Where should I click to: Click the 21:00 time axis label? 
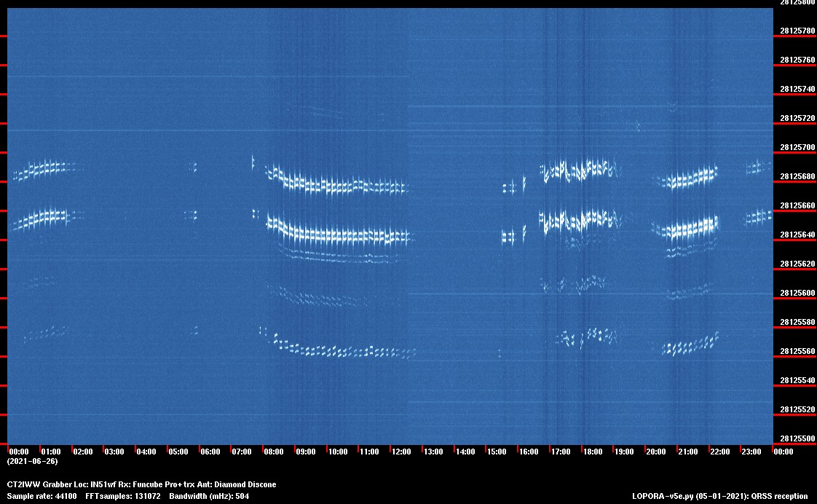[x=688, y=452]
